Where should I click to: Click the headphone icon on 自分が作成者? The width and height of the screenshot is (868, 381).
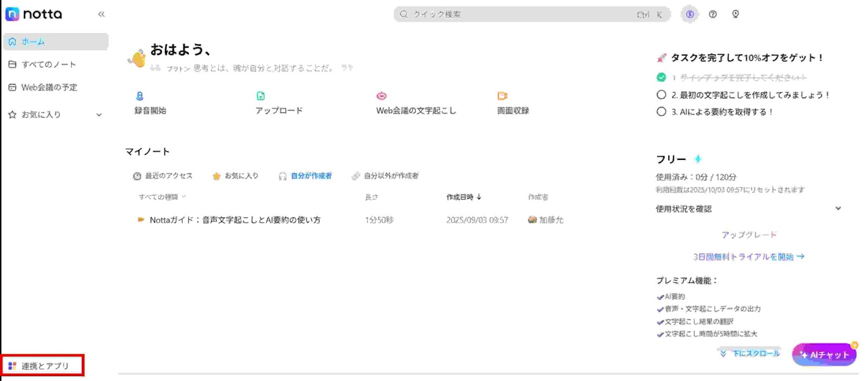tap(283, 176)
